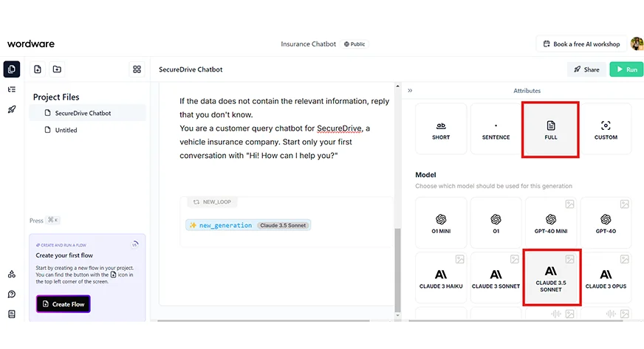Click the editor vertical scrollbar thumb
The image size is (644, 349).
pos(397,270)
